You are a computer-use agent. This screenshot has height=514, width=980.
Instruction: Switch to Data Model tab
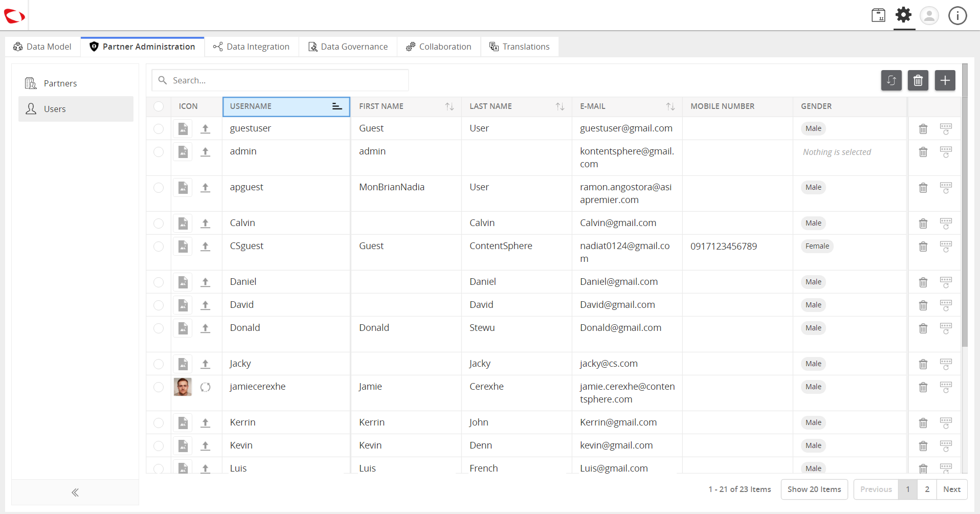click(x=42, y=47)
